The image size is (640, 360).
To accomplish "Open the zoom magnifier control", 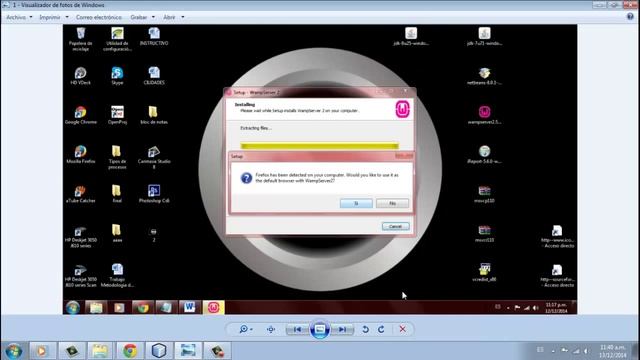I will tap(246, 329).
